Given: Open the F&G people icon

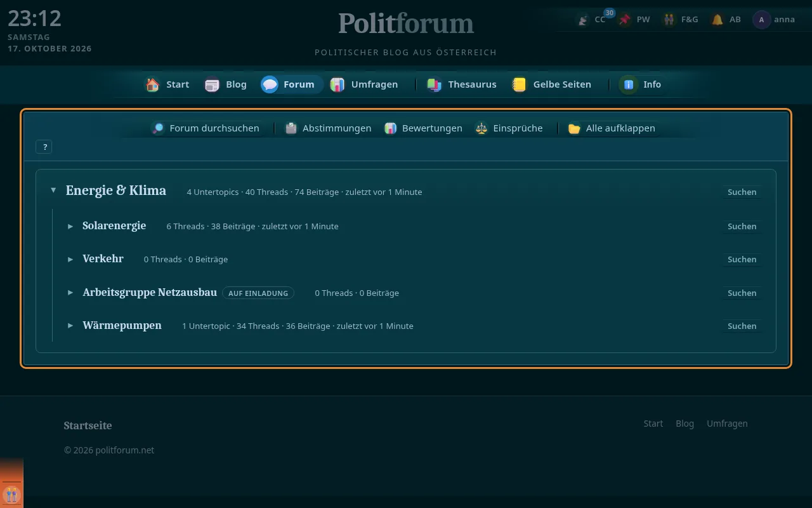Looking at the screenshot, I should (x=669, y=20).
